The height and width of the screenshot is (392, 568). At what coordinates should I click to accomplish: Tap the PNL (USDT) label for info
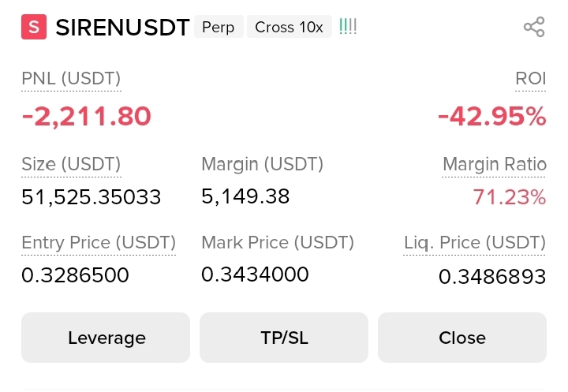pos(71,79)
